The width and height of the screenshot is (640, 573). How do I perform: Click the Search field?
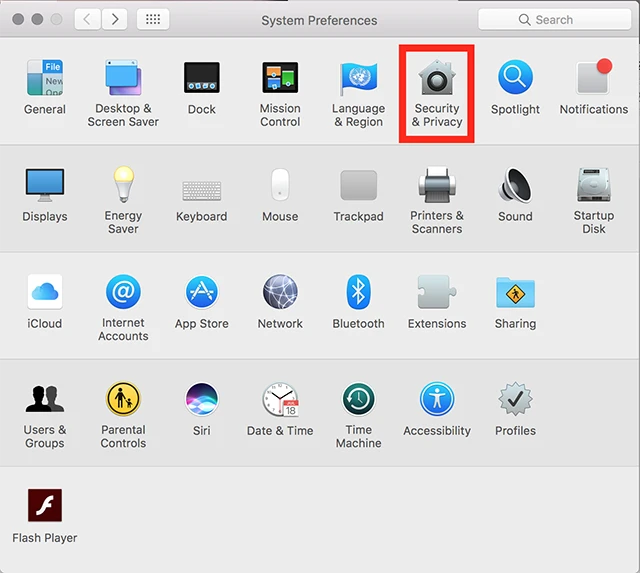click(x=553, y=19)
